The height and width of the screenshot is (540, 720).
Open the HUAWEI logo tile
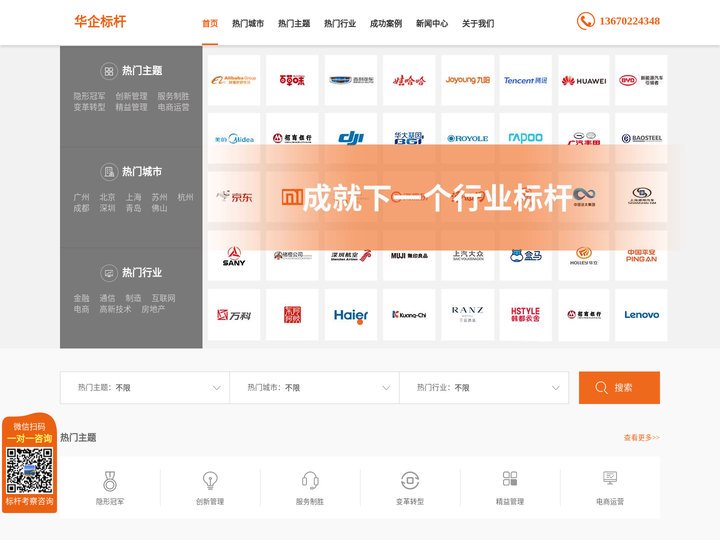[584, 80]
